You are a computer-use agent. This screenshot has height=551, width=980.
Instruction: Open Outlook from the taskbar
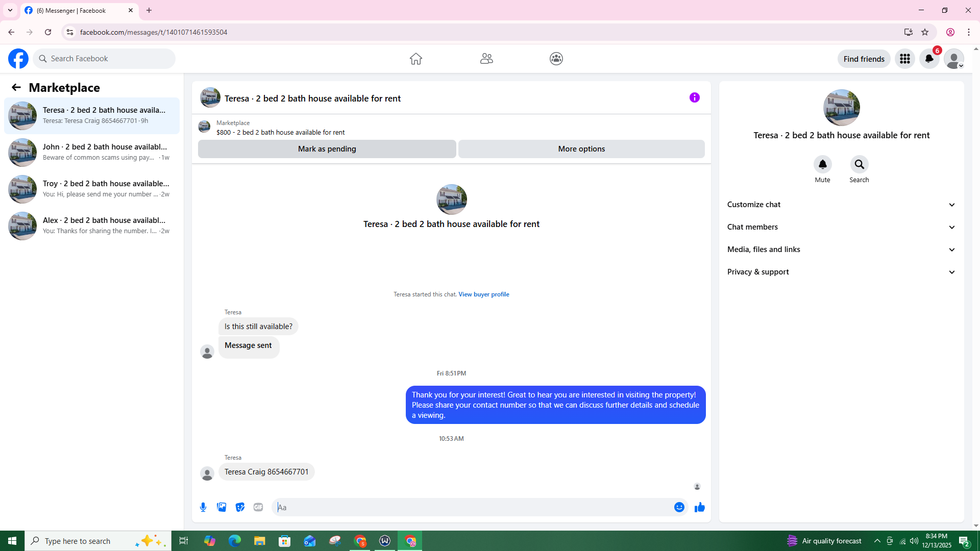click(x=310, y=541)
